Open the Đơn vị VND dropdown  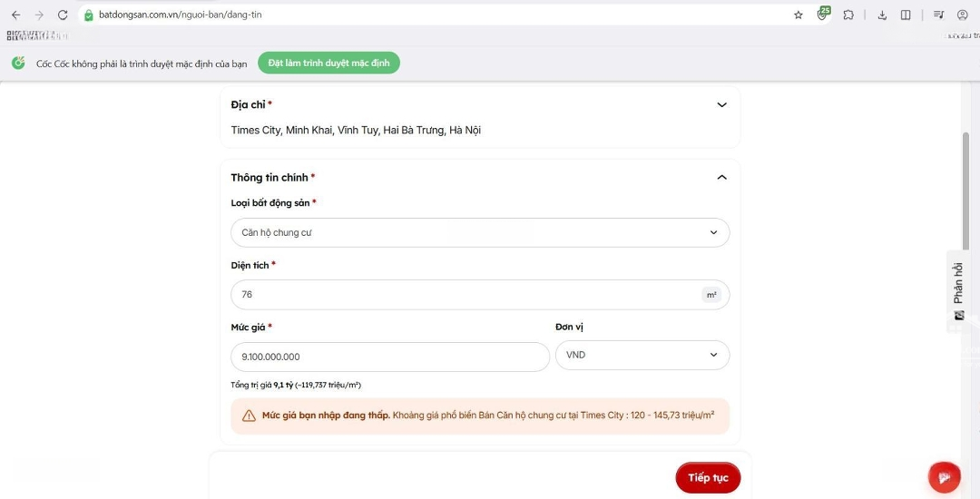[642, 356]
